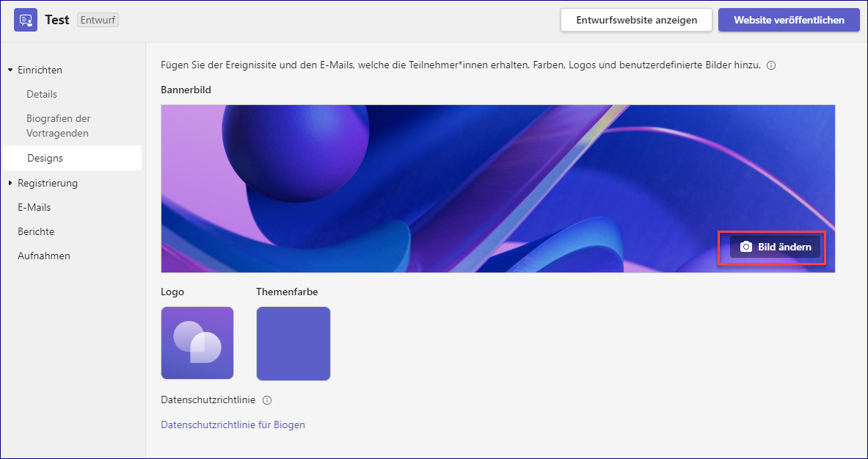Click the Einrichten label in sidebar
Viewport: 868px width, 459px height.
[40, 71]
